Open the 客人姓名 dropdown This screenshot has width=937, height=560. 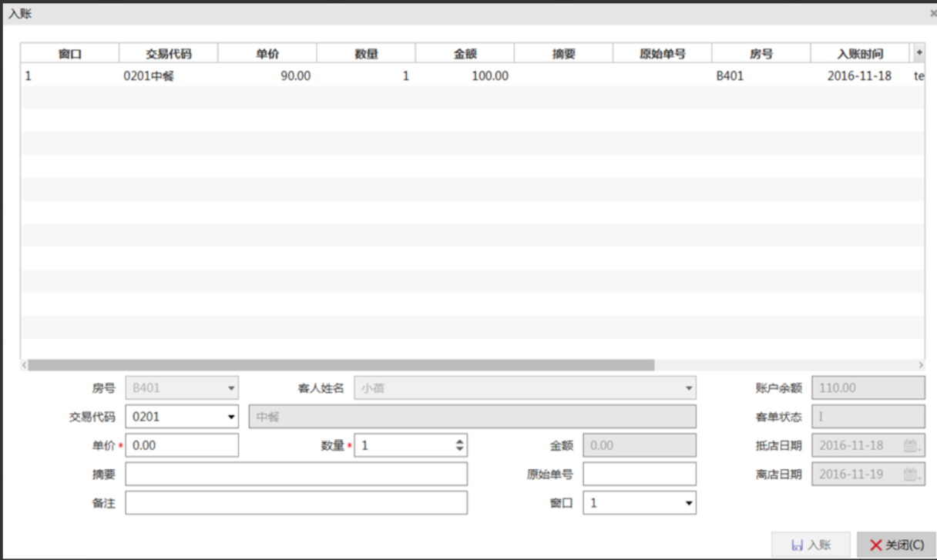pyautogui.click(x=689, y=388)
